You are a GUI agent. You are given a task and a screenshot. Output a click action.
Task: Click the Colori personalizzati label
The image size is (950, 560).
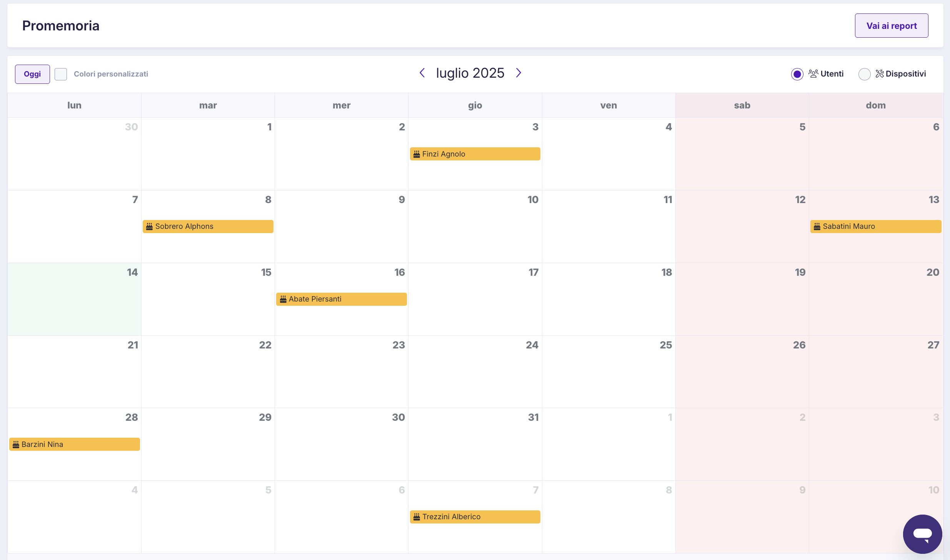[x=111, y=74]
